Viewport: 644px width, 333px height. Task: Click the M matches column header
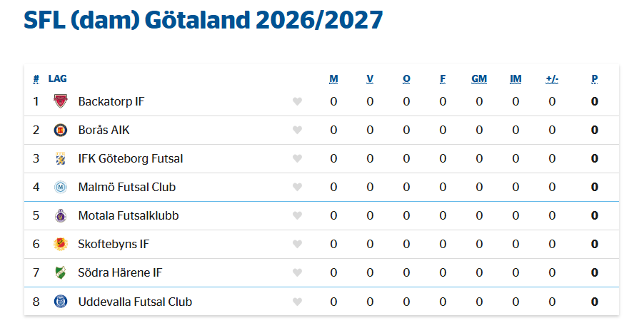[333, 78]
